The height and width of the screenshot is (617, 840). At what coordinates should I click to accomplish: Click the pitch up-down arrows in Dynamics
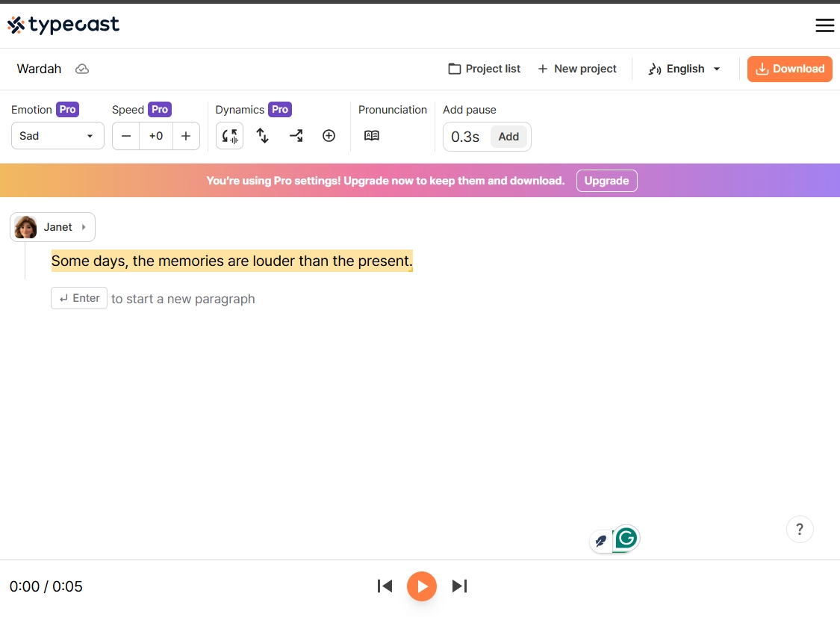point(263,135)
